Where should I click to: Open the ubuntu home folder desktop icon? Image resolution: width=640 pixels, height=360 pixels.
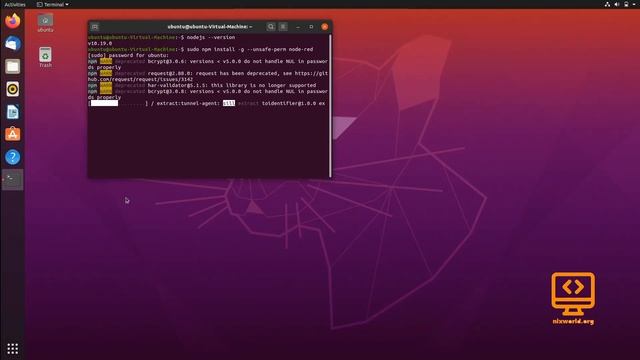(45, 23)
